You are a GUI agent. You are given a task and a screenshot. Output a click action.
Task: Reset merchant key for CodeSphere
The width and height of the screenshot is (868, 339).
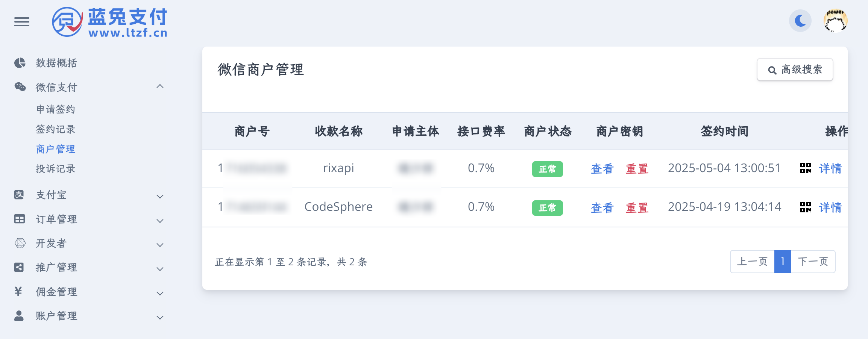637,208
